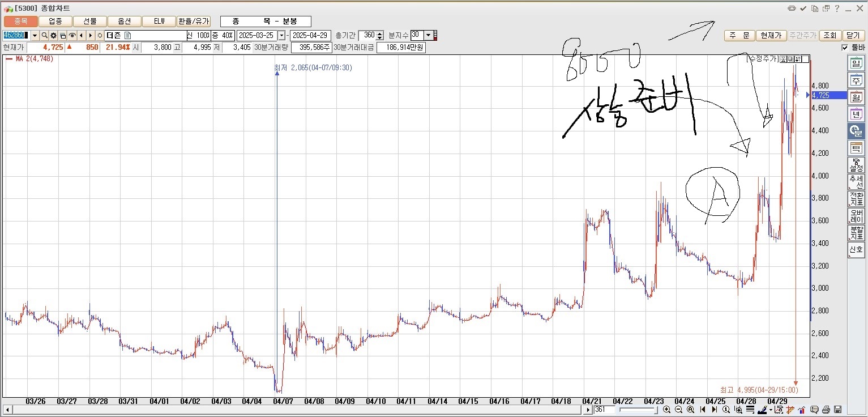Screen dimensions: 868x417
Task: Expand the 분지수 minute interval dropdown
Action: (x=428, y=35)
